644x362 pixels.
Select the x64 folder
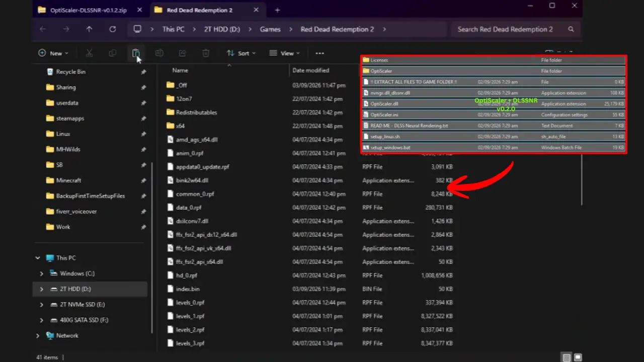180,126
